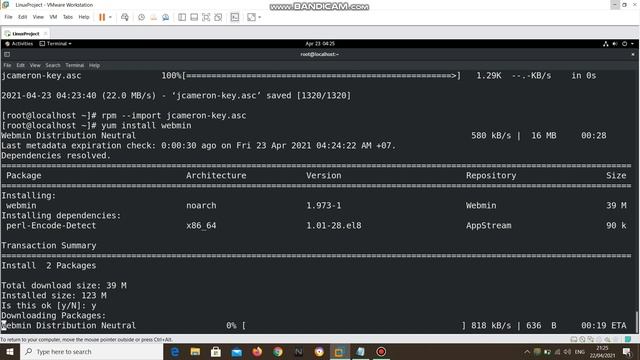Click the network icon in the GNOME top bar
The height and width of the screenshot is (360, 640).
coord(606,44)
